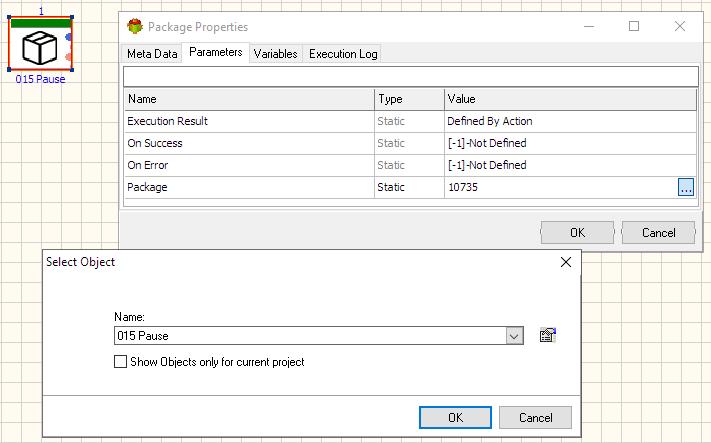The height and width of the screenshot is (443, 711).
Task: Select the Parameters tab
Action: [215, 52]
